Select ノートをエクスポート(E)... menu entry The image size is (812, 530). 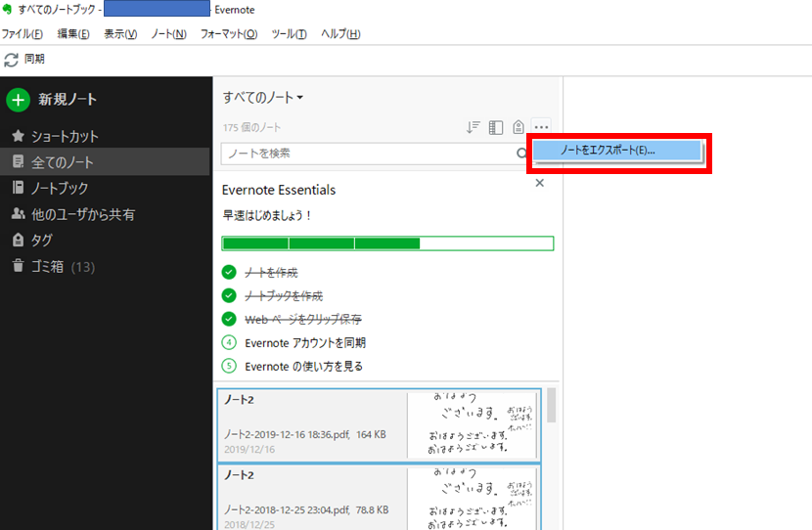click(617, 151)
